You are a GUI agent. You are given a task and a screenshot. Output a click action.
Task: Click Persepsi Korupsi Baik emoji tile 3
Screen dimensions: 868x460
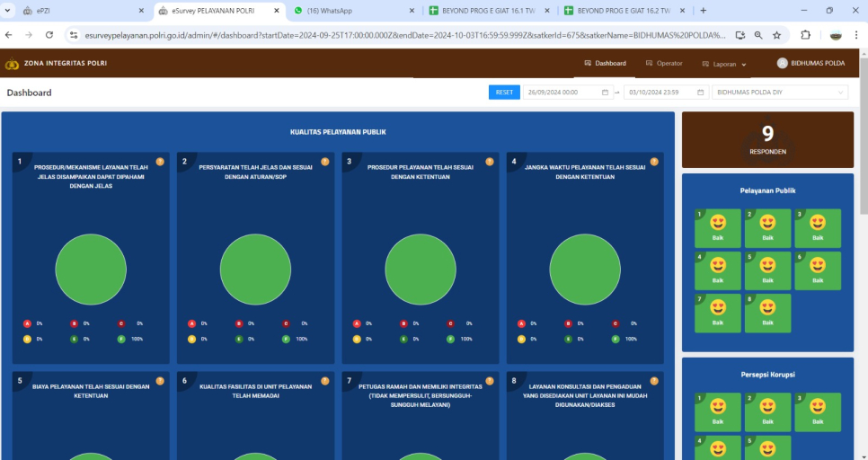[818, 412]
